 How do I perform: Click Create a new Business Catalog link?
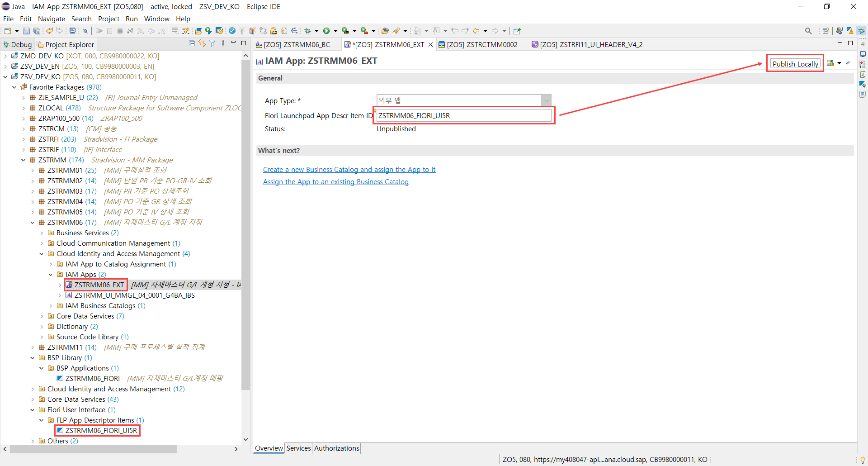tap(349, 170)
